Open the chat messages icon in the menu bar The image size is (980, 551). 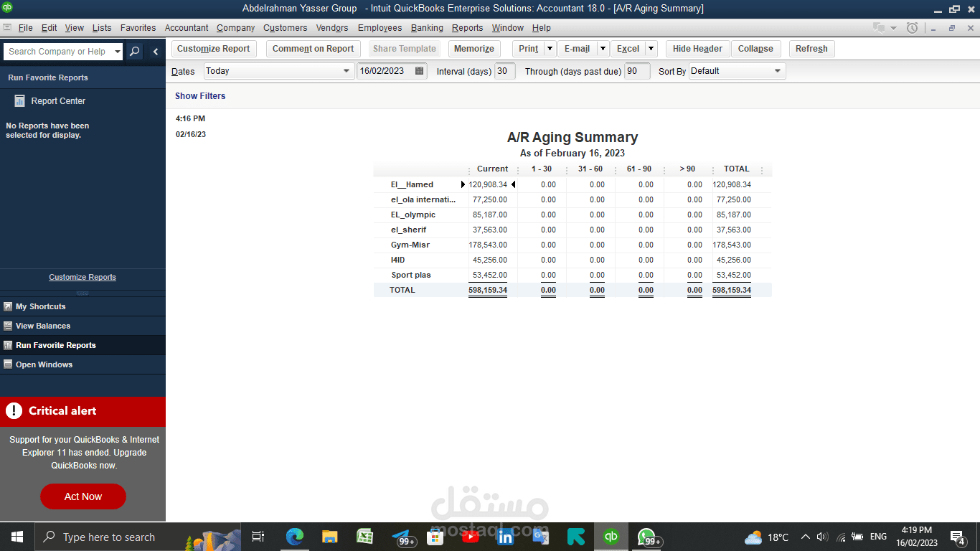click(879, 28)
